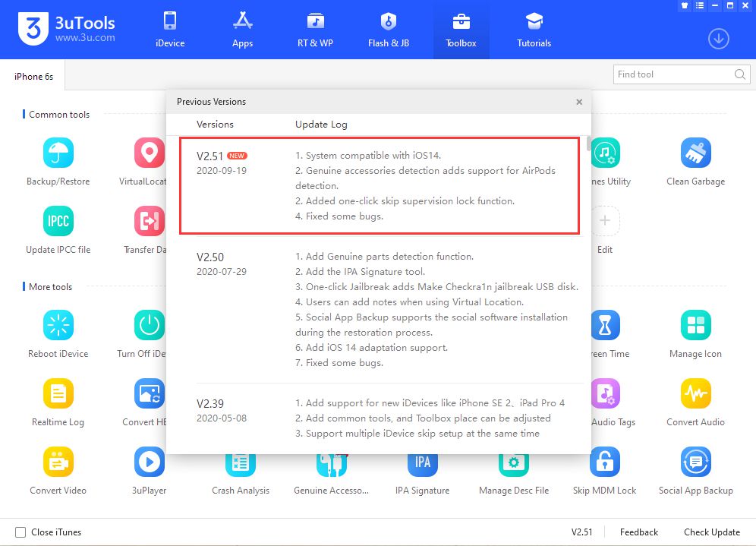Viewport: 756px width, 546px height.
Task: Open Update IPCC file tool
Action: pyautogui.click(x=58, y=221)
